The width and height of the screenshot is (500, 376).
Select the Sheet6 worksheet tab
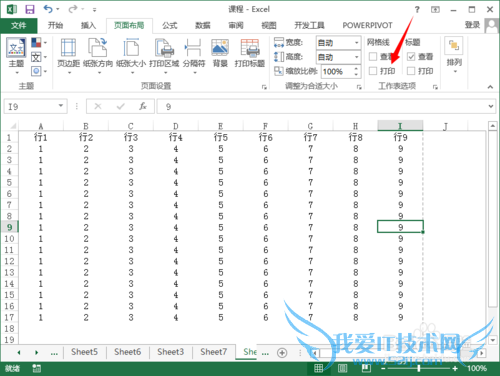tap(128, 352)
